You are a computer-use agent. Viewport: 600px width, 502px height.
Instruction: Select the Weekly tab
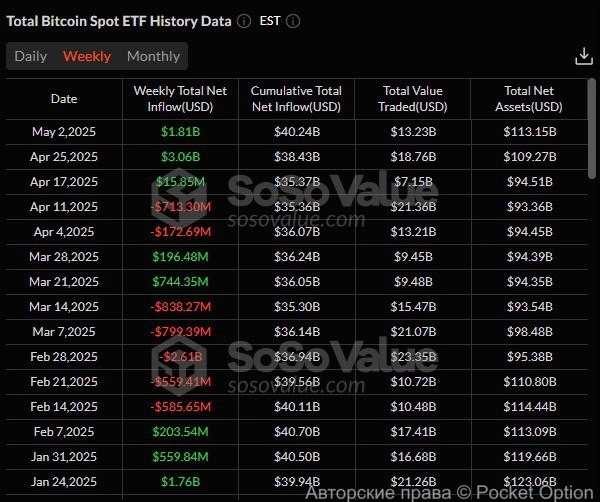click(x=87, y=56)
